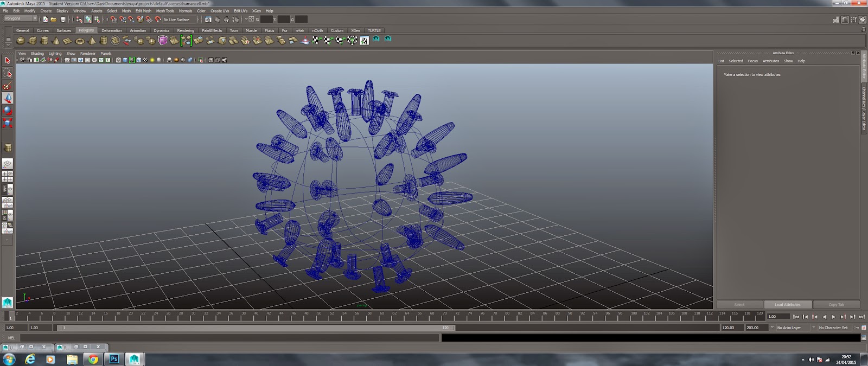The width and height of the screenshot is (868, 366).
Task: Expand the toolbox layout bottom arrow button
Action: 8,240
